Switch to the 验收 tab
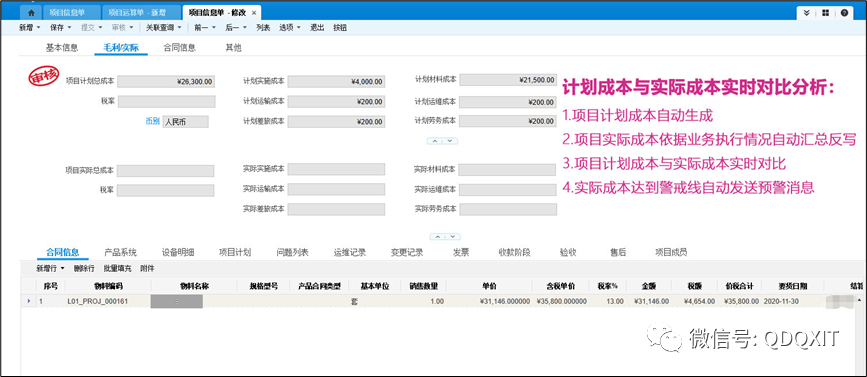The width and height of the screenshot is (867, 377). click(568, 253)
